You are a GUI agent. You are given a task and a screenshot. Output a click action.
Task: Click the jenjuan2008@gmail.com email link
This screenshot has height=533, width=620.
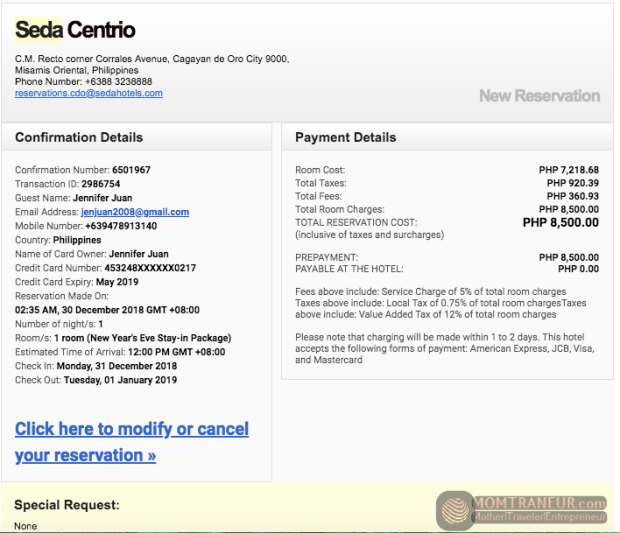click(135, 212)
